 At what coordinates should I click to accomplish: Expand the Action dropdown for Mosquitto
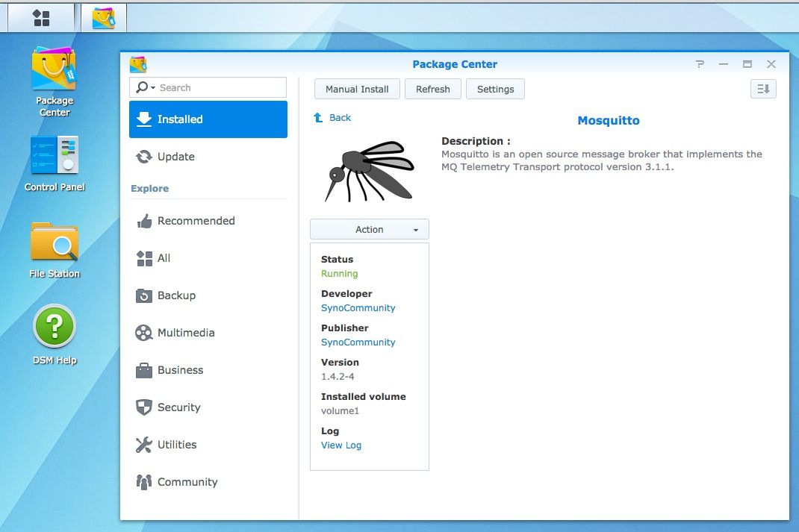[x=370, y=230]
